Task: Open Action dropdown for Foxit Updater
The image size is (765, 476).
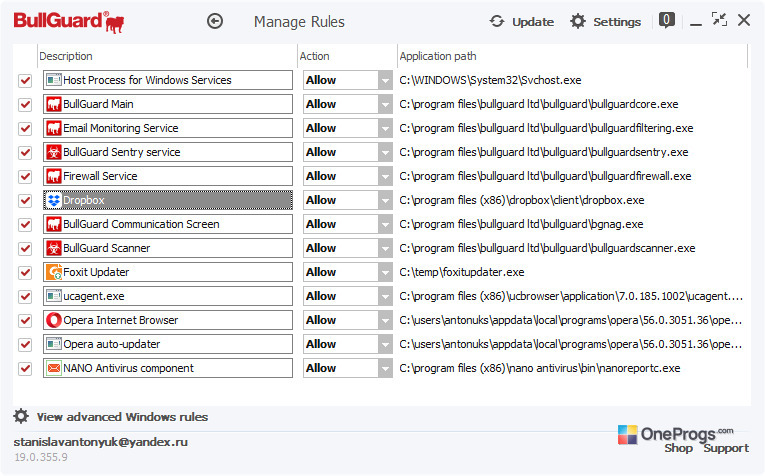Action: 385,272
